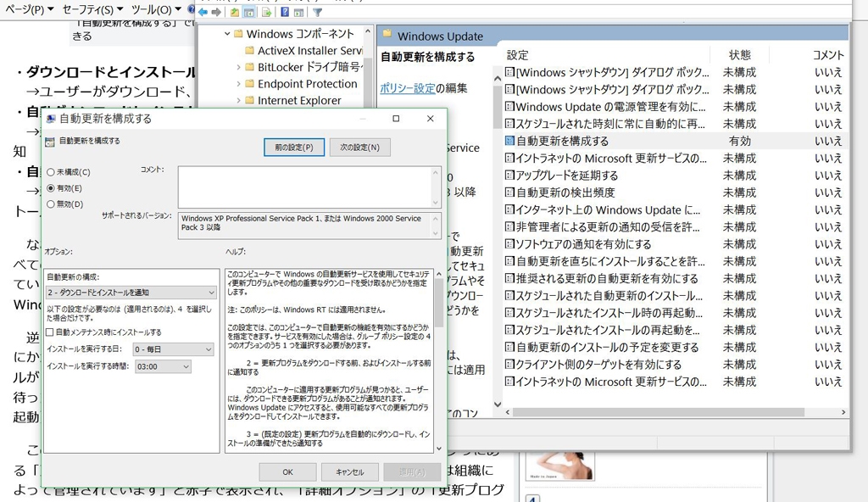Open the インストールを実行する時間 03:00 dropdown

163,366
